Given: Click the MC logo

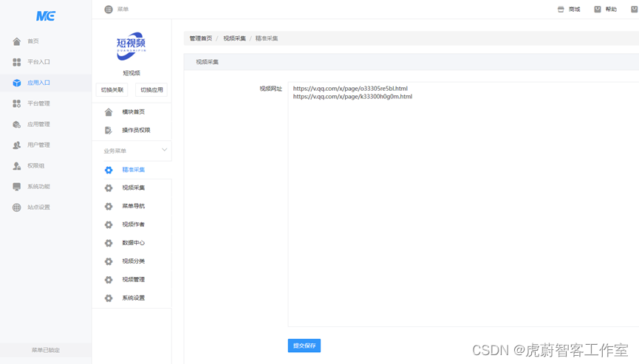Looking at the screenshot, I should [x=46, y=16].
